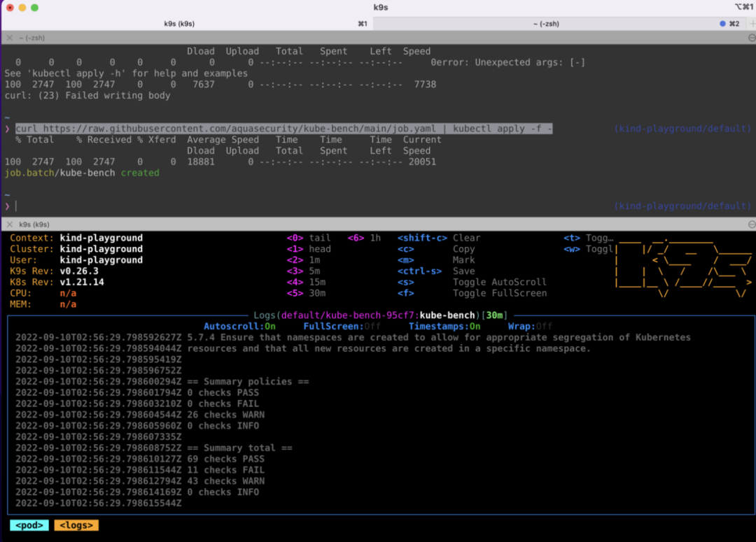Click the blue activity dot on the zsh tab
Screen dimensions: 756x542
point(722,24)
